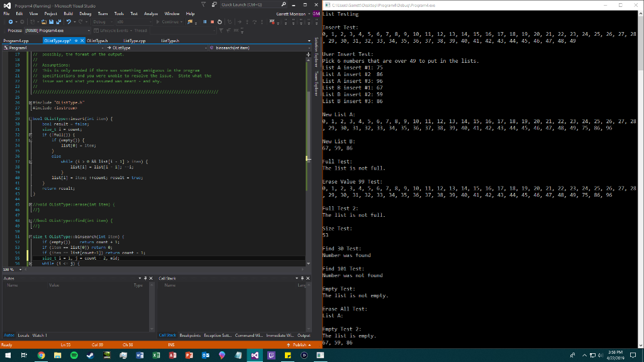Switch to the Locals tab

[x=23, y=336]
